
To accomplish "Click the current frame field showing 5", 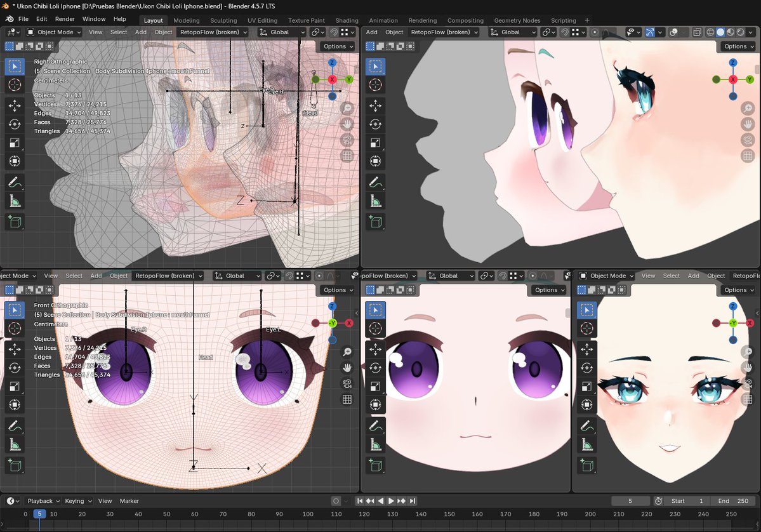I will point(630,501).
